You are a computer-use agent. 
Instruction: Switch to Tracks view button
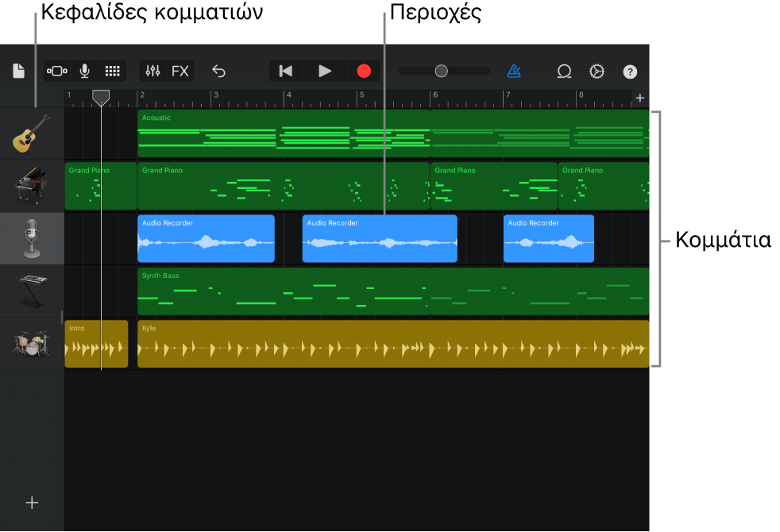click(x=56, y=71)
